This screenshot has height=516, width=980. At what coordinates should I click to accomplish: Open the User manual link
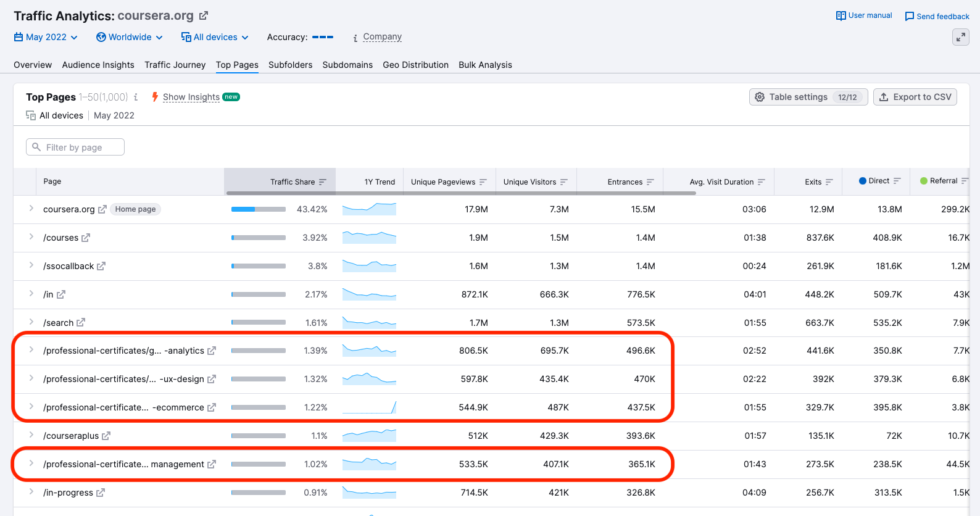tap(864, 15)
